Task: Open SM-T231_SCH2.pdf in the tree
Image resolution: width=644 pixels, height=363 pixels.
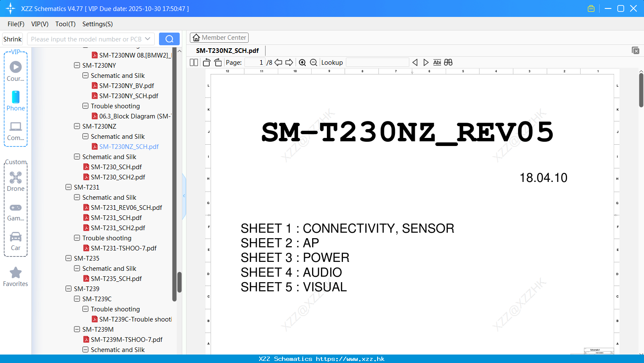Action: pyautogui.click(x=118, y=228)
